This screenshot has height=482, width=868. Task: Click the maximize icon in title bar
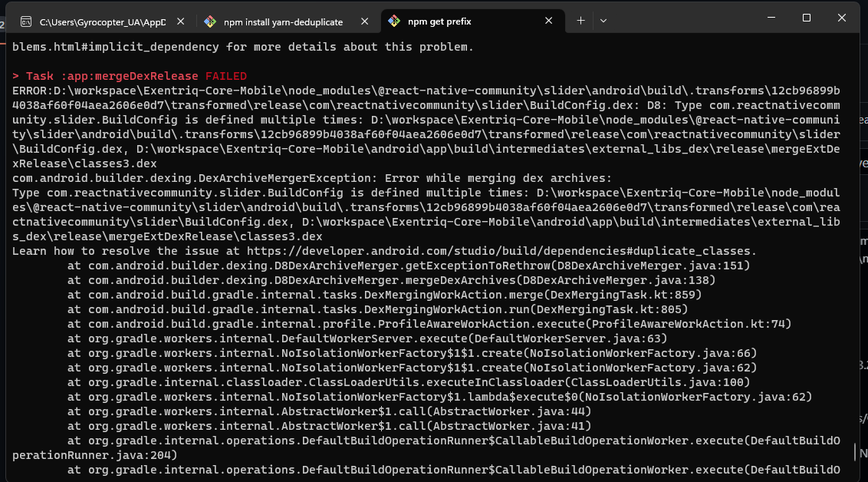pyautogui.click(x=806, y=17)
